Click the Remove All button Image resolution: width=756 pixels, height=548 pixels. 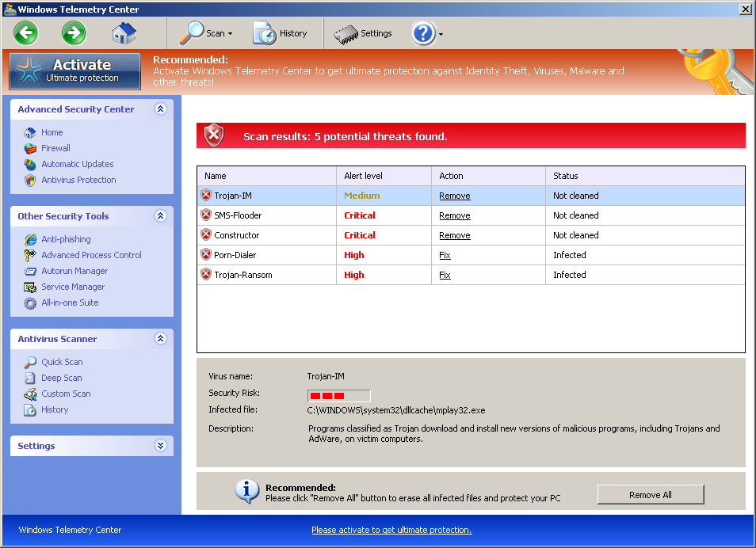651,494
